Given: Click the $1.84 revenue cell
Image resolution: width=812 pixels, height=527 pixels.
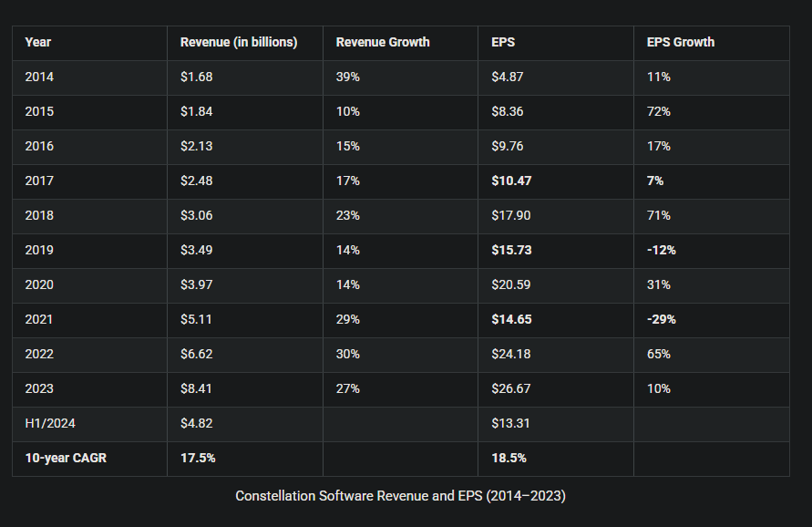Looking at the screenshot, I should point(196,111).
